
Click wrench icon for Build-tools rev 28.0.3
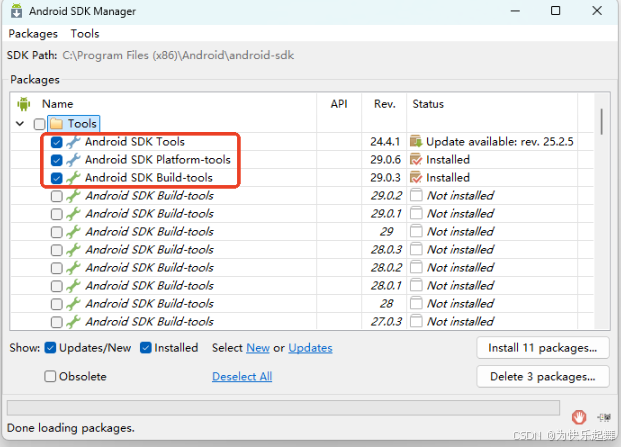tap(73, 250)
